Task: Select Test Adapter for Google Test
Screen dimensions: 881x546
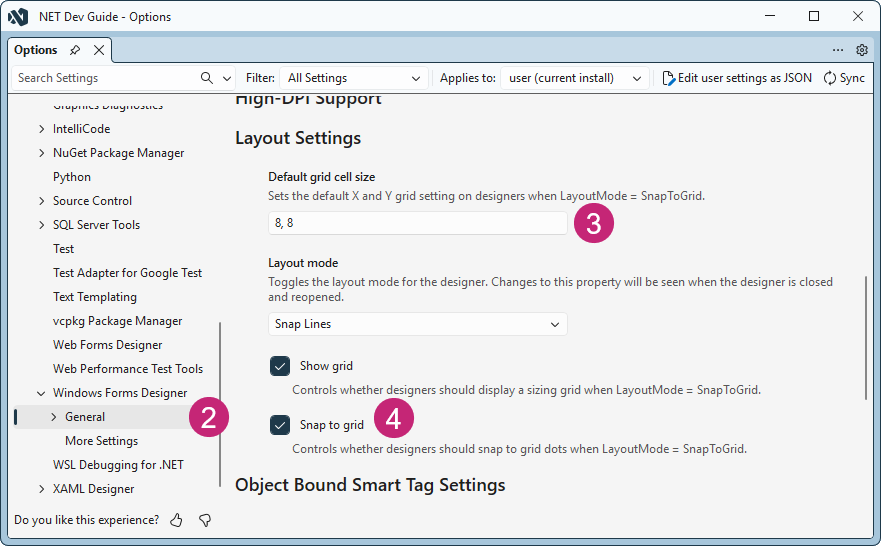Action: tap(128, 273)
